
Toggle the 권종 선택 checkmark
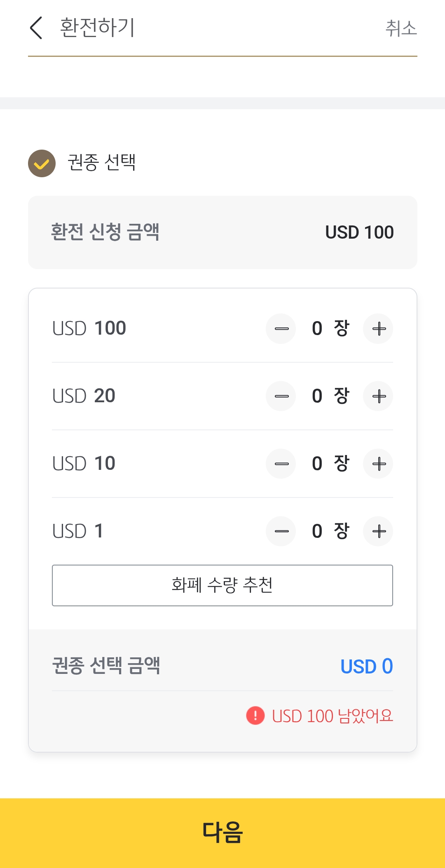pyautogui.click(x=42, y=164)
